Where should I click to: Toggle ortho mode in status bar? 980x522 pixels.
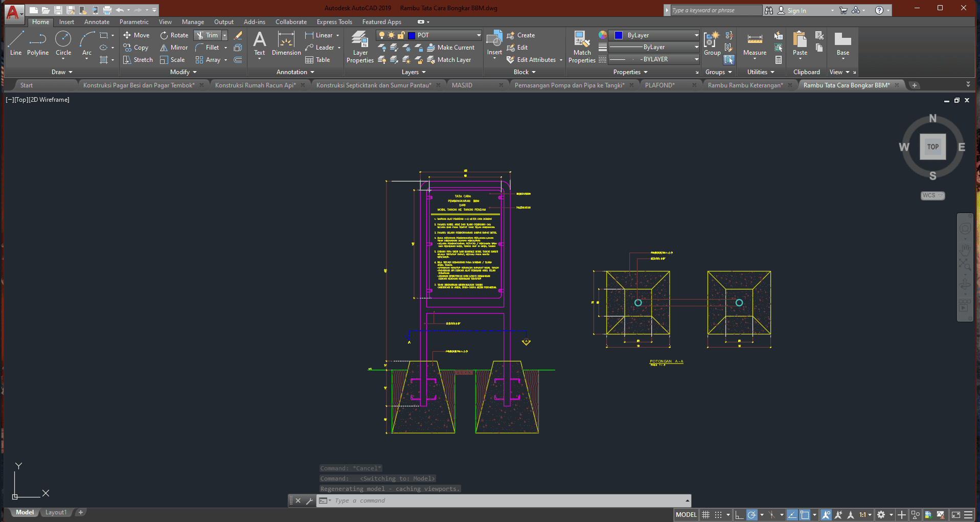coord(739,515)
